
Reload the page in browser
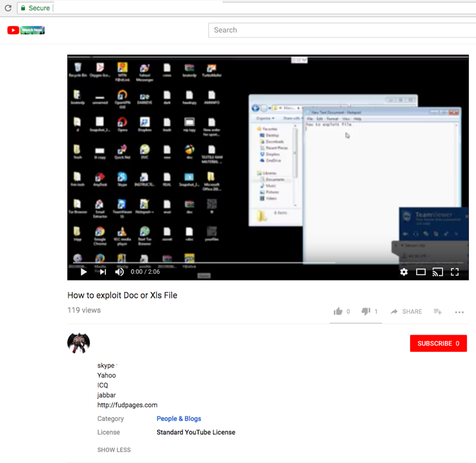pyautogui.click(x=8, y=8)
